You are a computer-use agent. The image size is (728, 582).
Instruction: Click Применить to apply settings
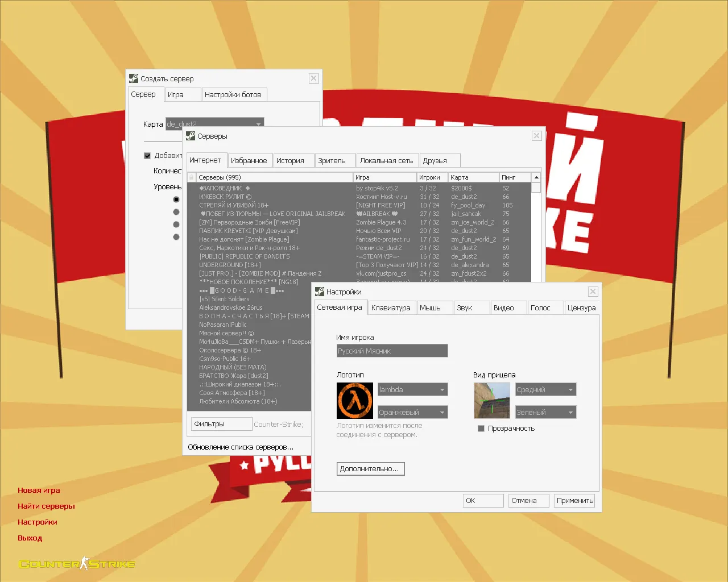574,501
